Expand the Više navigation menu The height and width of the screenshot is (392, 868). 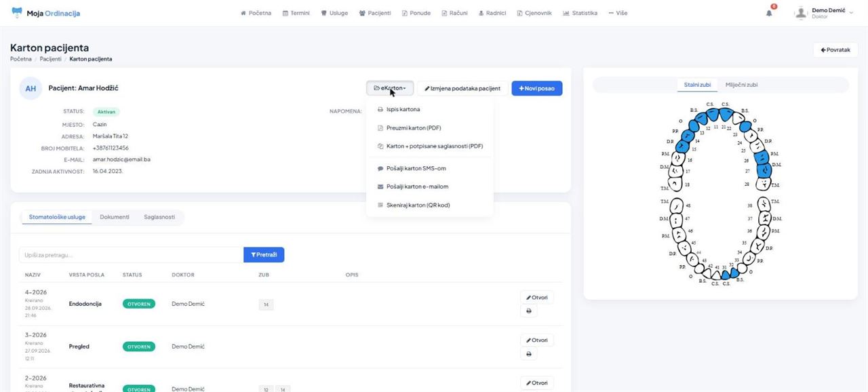(x=618, y=13)
